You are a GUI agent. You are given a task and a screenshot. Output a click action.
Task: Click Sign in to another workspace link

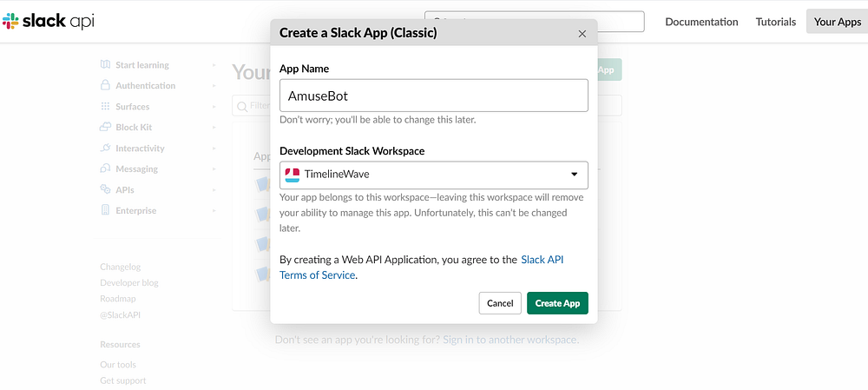(x=510, y=340)
